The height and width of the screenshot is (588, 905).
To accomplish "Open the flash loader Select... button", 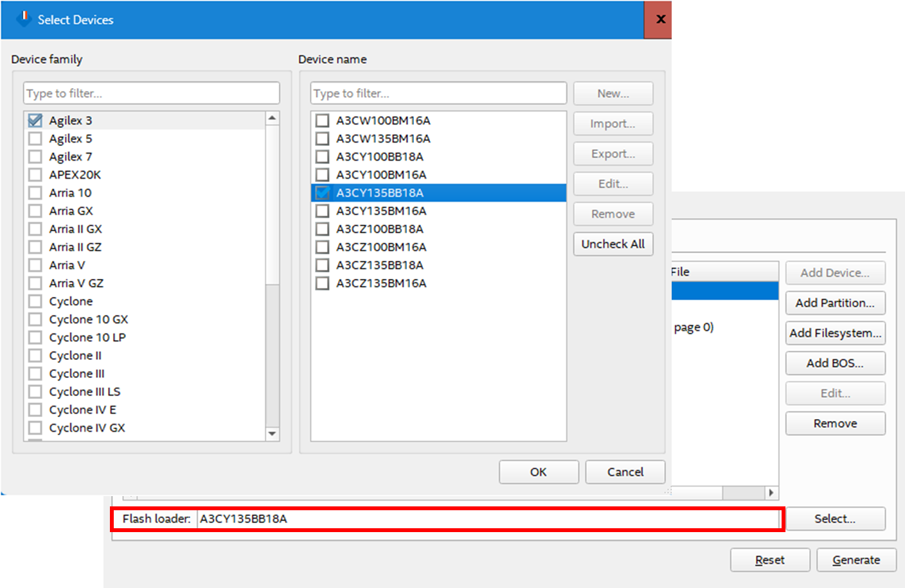I will pos(835,519).
